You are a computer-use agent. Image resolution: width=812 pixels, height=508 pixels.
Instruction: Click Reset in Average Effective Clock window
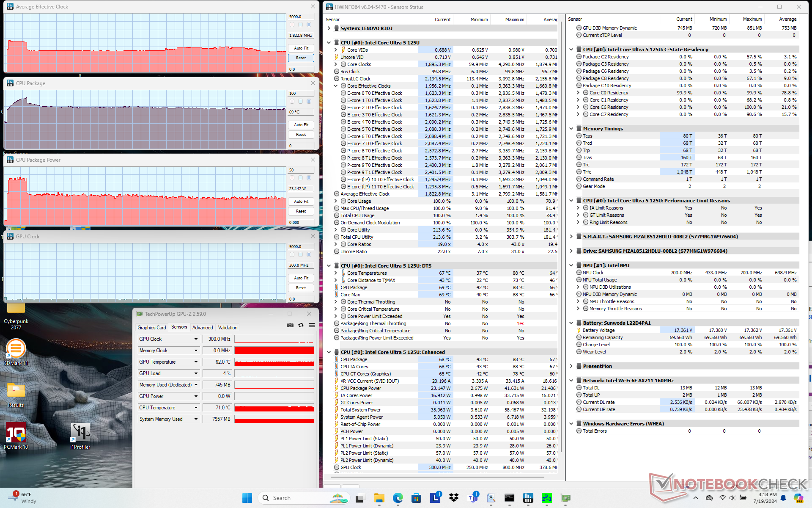click(x=301, y=58)
